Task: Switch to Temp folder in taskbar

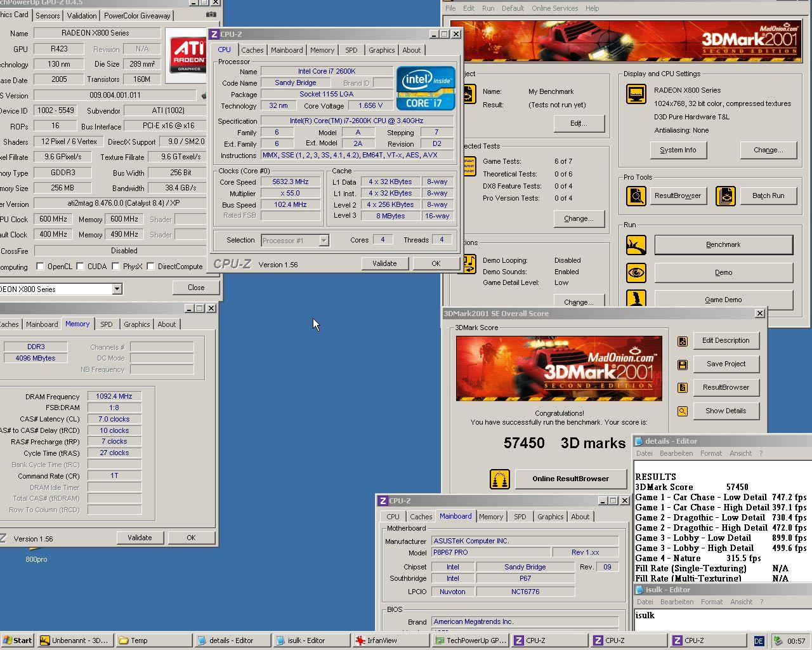Action: coord(154,640)
